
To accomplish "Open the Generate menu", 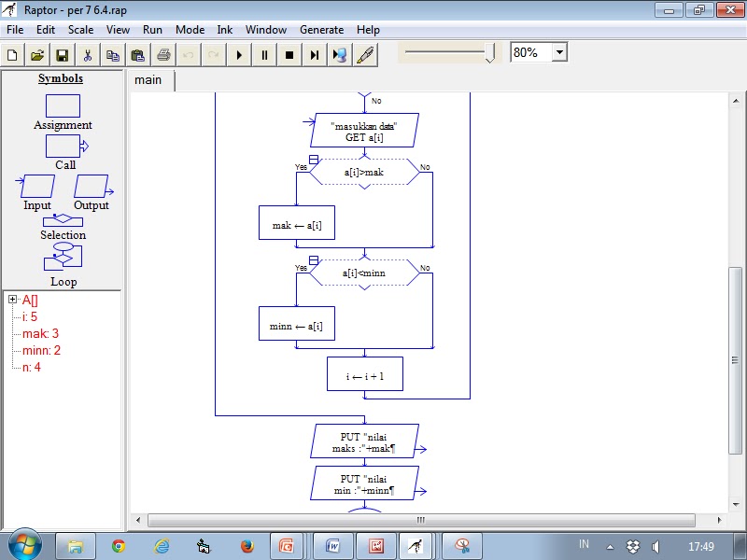I will point(321,30).
